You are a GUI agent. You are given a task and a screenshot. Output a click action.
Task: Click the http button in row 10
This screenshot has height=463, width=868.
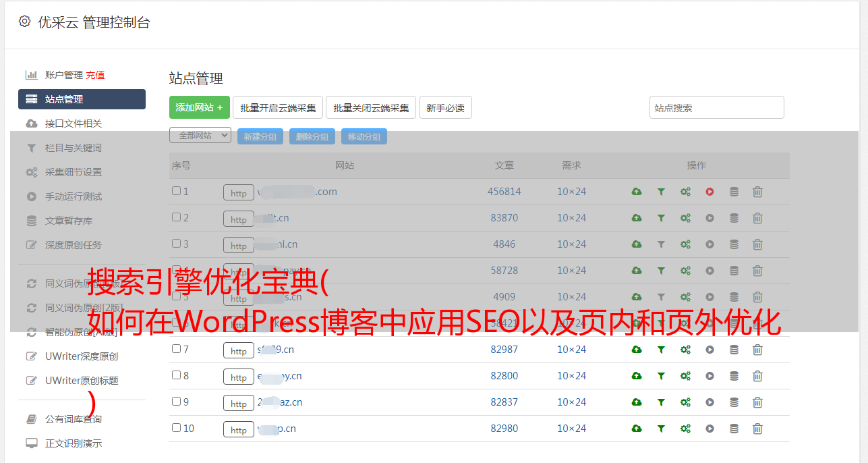(x=239, y=429)
